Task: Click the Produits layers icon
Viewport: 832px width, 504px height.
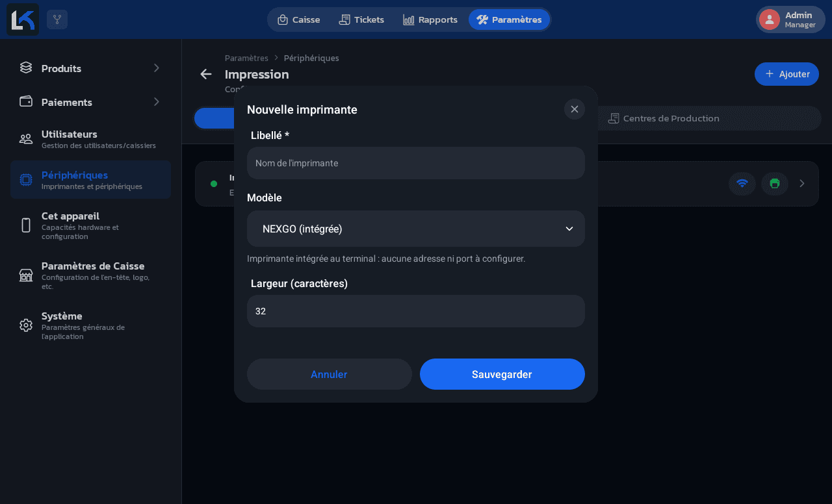Action: [x=26, y=68]
